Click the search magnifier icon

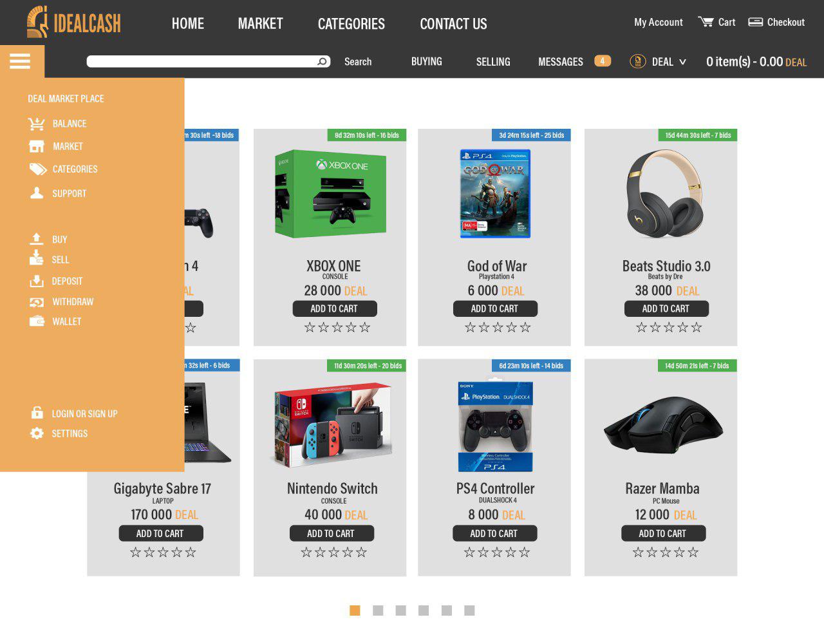click(322, 61)
